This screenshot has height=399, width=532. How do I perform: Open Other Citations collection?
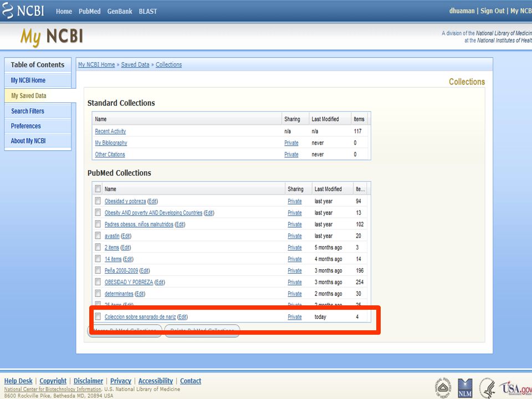110,155
